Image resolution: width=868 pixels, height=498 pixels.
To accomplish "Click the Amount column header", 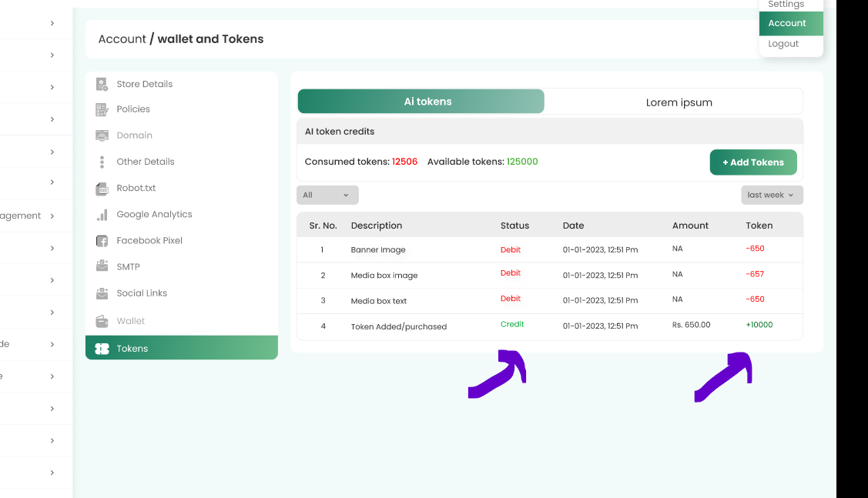I will click(x=690, y=226).
